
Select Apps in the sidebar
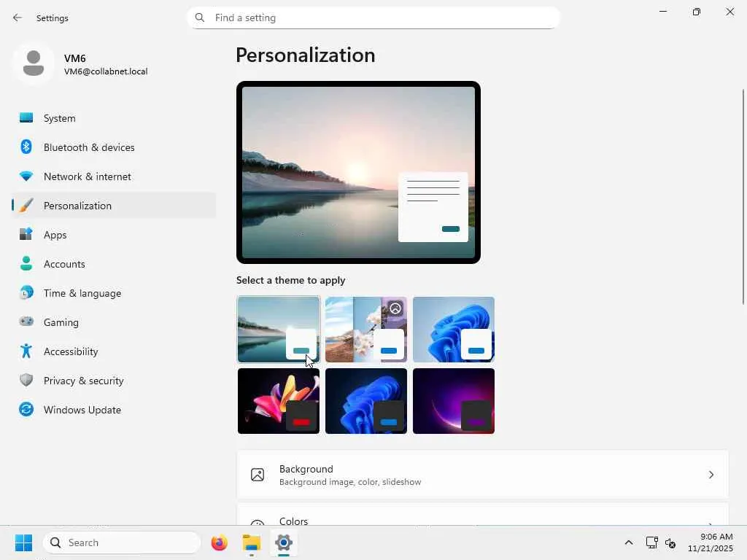[114, 234]
